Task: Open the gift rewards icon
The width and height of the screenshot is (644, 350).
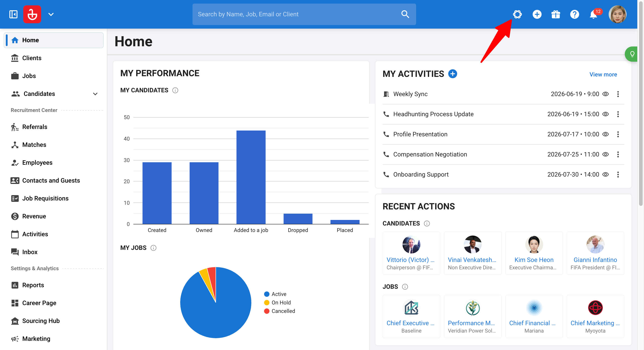Action: tap(555, 14)
